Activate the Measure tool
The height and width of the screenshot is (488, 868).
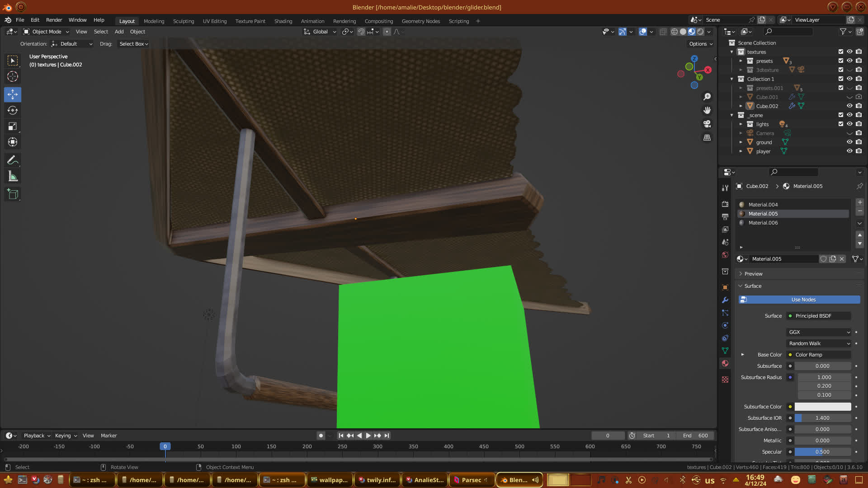tap(13, 177)
